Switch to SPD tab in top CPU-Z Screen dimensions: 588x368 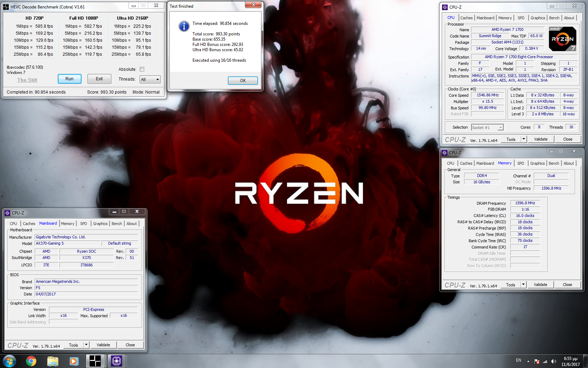pyautogui.click(x=521, y=18)
